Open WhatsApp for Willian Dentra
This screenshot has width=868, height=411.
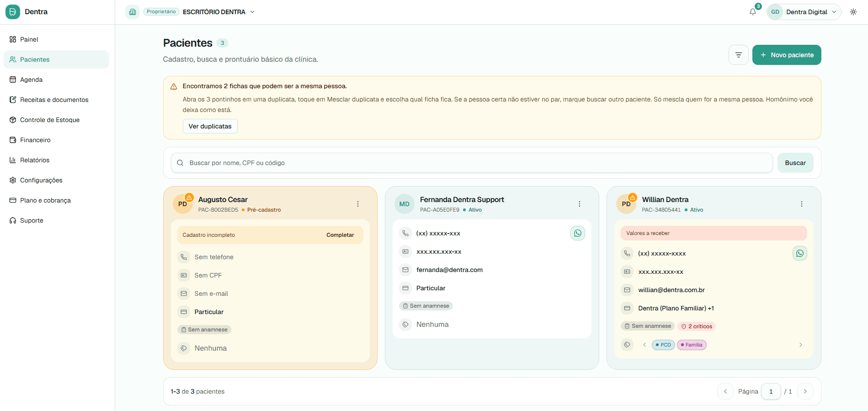(799, 253)
